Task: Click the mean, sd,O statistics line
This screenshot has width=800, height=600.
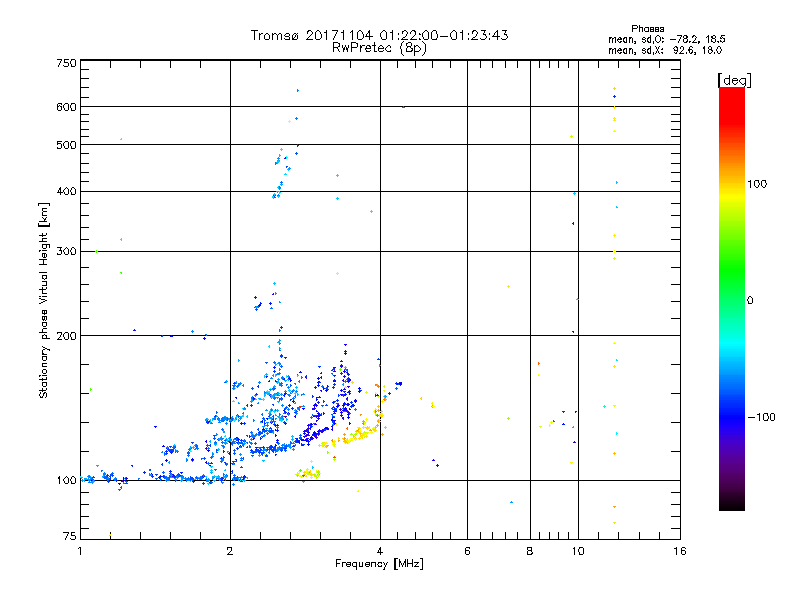Action: point(666,39)
